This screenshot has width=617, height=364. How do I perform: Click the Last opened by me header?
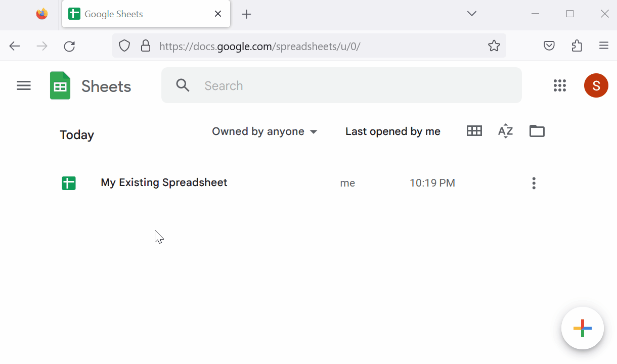(393, 131)
